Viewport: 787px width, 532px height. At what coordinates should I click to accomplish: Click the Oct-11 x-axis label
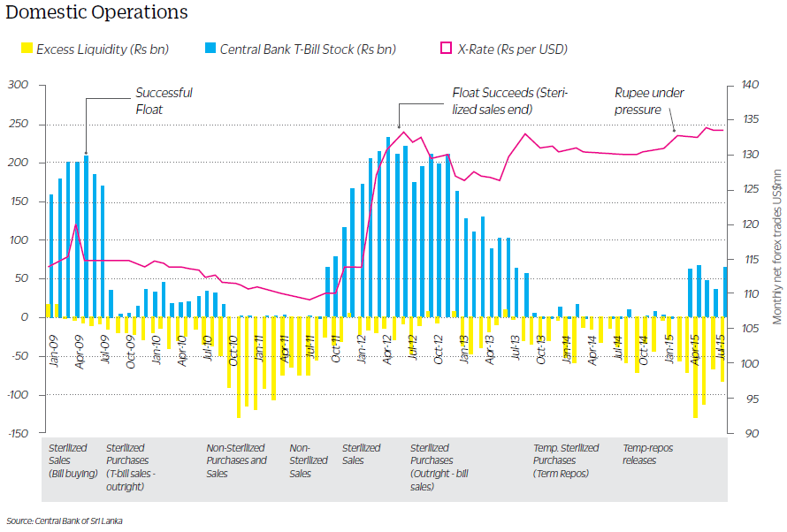[336, 349]
